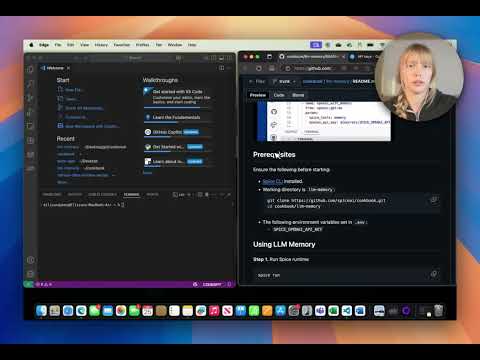Open the Spice CLI link in Prerequisites
This screenshot has height=360, width=480.
coord(272,181)
